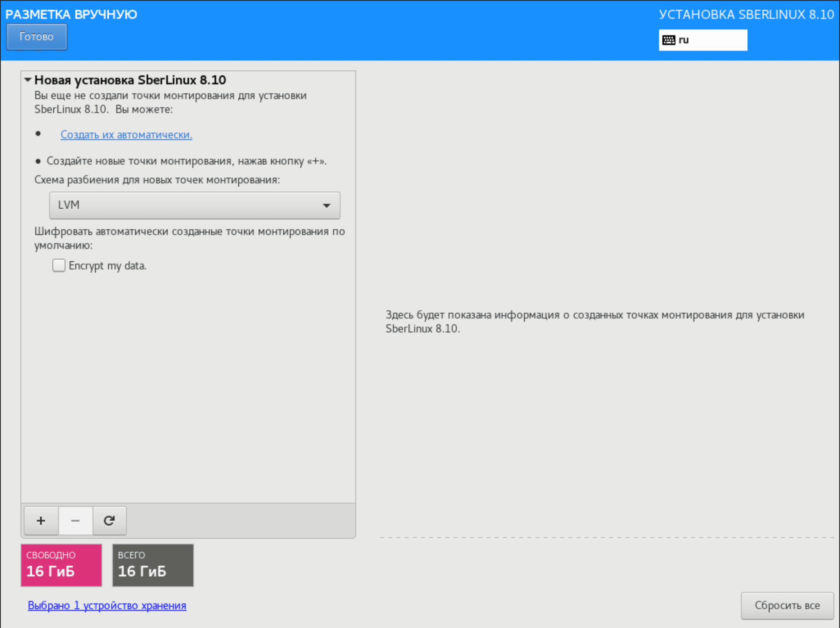Click the Шифровать автоматически созданные точки text
This screenshot has width=840, height=628.
190,238
